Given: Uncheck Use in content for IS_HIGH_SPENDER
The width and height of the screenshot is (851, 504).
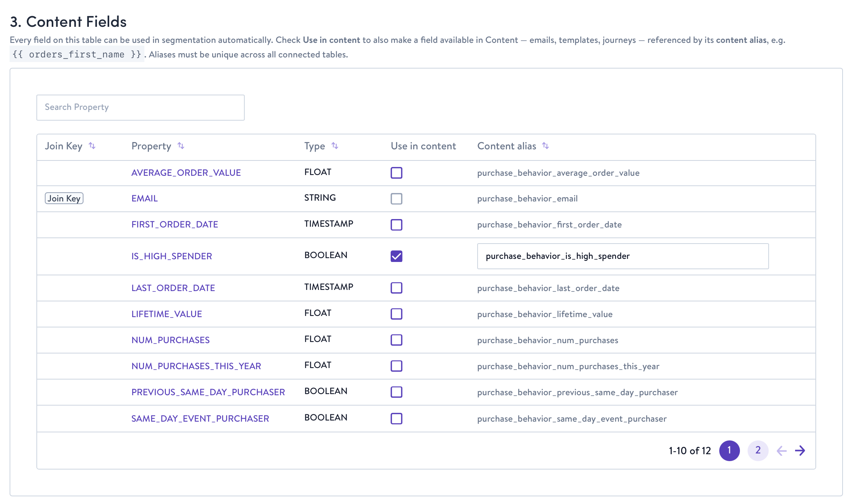Looking at the screenshot, I should (x=396, y=256).
